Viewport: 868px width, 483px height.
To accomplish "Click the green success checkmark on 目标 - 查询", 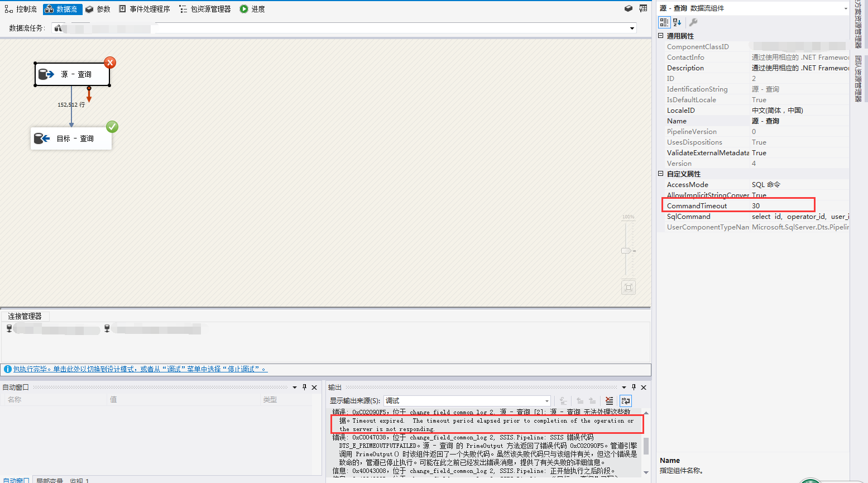I will [112, 127].
